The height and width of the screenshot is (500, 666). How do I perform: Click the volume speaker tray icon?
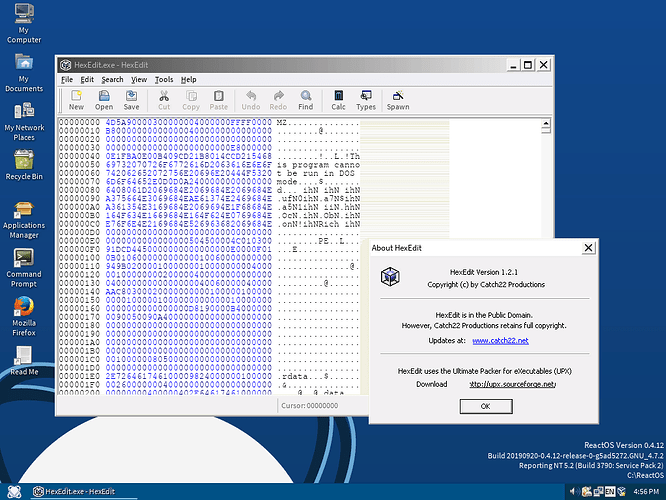(573, 492)
